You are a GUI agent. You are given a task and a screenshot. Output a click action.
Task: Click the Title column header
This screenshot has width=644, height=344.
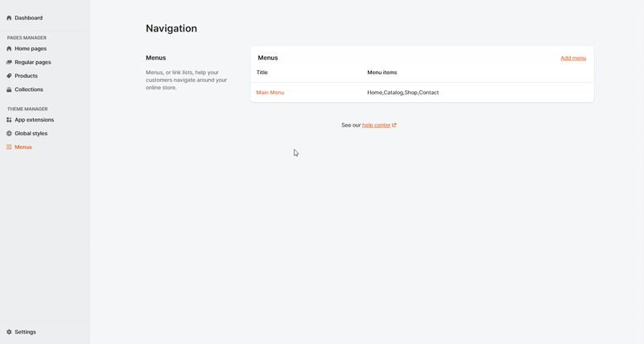click(x=262, y=73)
